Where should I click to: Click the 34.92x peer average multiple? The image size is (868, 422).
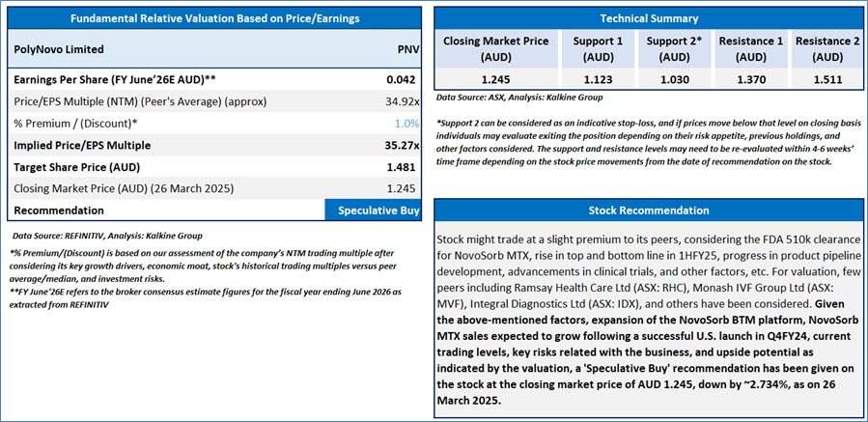(400, 101)
